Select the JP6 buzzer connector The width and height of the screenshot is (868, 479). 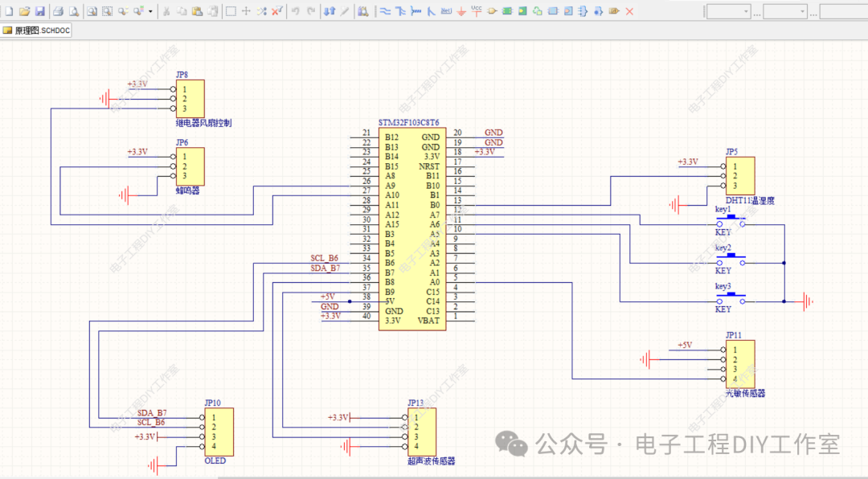(x=190, y=166)
